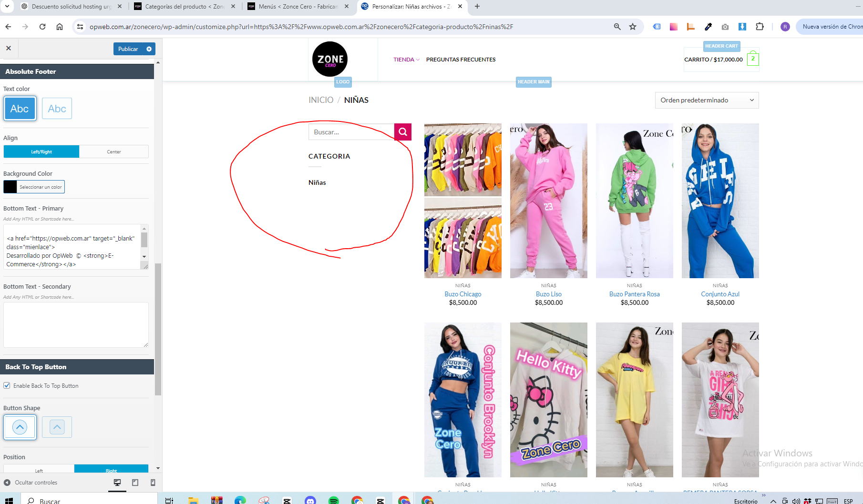Open the eyedropper color picker extension

(x=708, y=27)
